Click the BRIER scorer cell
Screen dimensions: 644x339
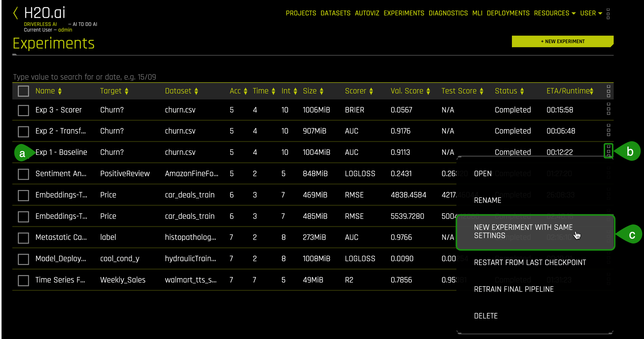[355, 110]
